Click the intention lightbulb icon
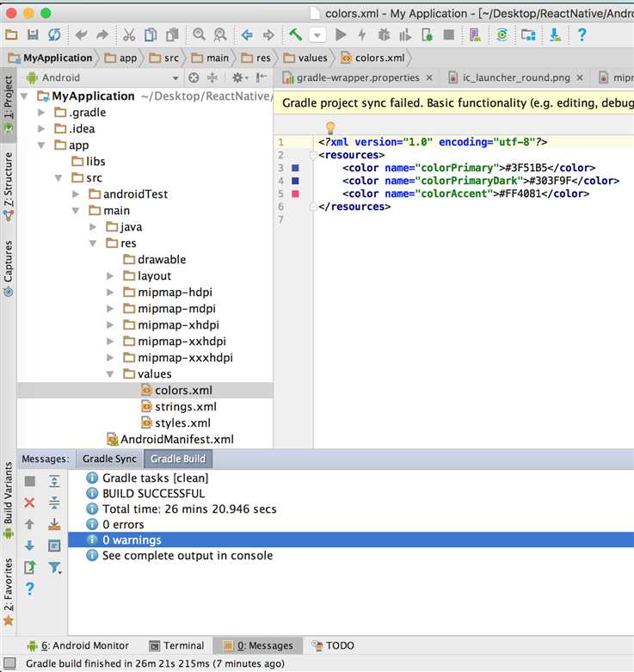 point(330,127)
